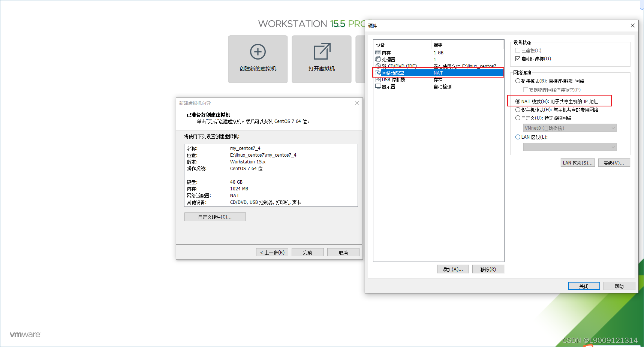The width and height of the screenshot is (644, 347).
Task: Click the CD/DVD summary '正在使用文件 E:\linux_centos7'
Action: point(465,66)
